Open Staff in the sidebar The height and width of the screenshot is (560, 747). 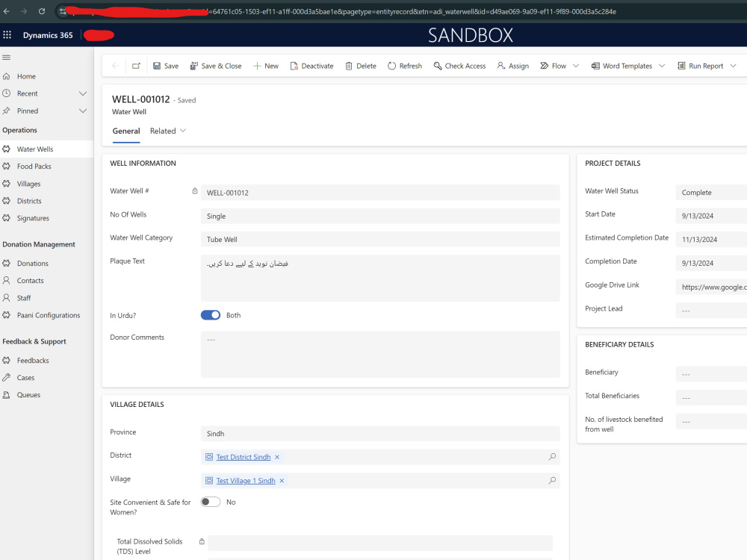46,298
